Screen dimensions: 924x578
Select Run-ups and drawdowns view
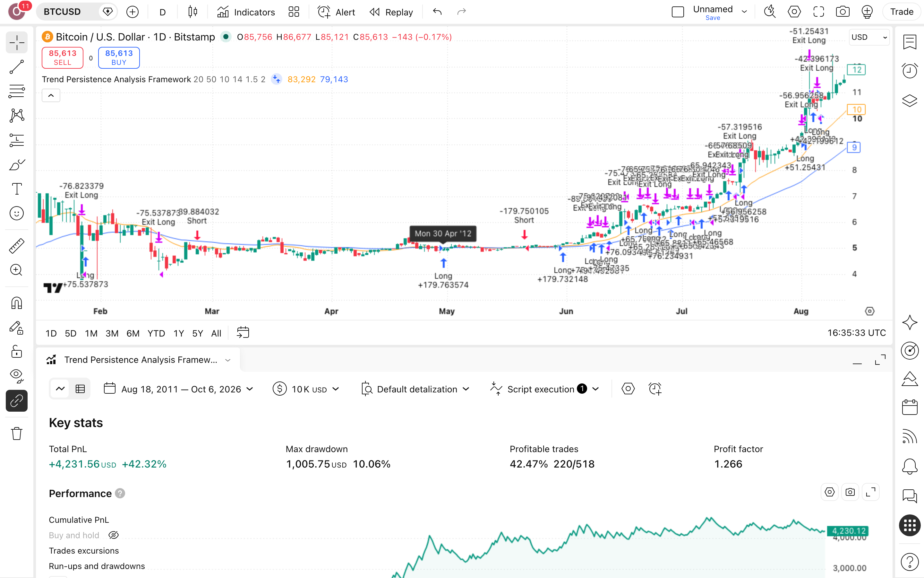pyautogui.click(x=97, y=566)
